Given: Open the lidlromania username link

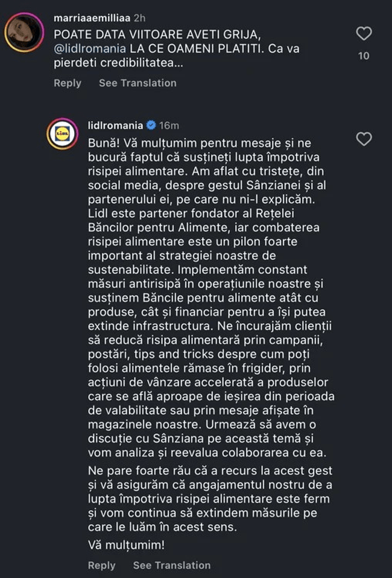Looking at the screenshot, I should [x=115, y=125].
